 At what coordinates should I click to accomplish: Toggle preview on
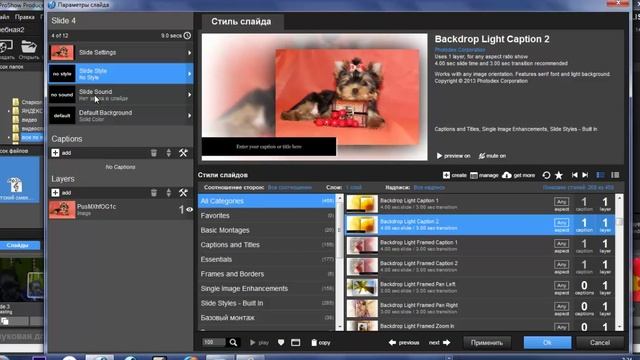(x=453, y=156)
